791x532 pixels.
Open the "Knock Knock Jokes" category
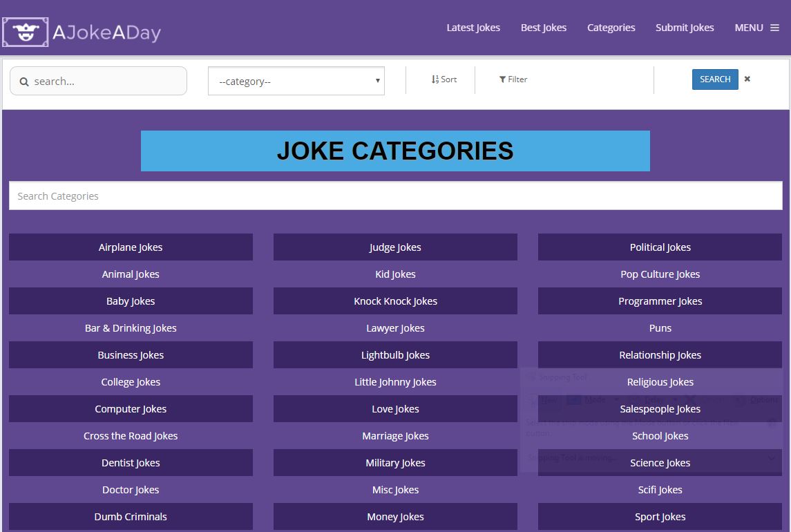pyautogui.click(x=395, y=301)
